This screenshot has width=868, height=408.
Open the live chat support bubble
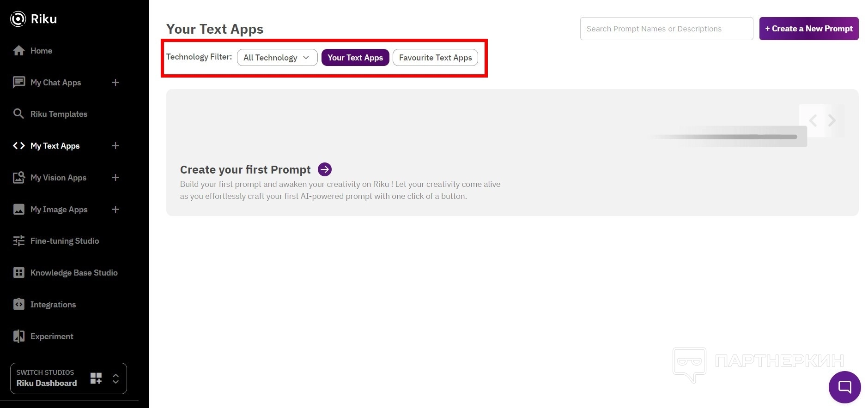coord(844,387)
